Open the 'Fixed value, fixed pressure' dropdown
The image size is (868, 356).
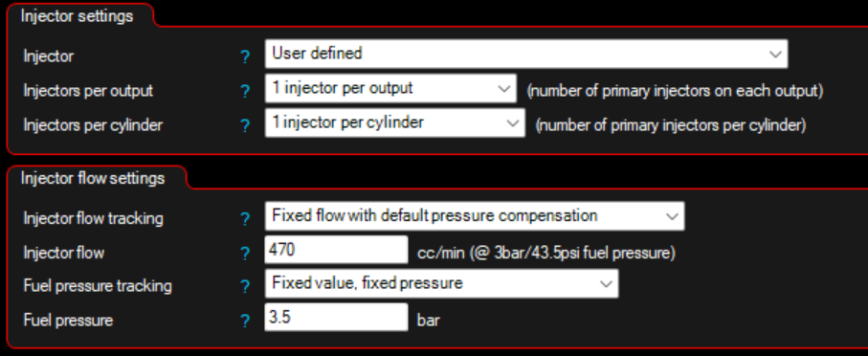[441, 283]
